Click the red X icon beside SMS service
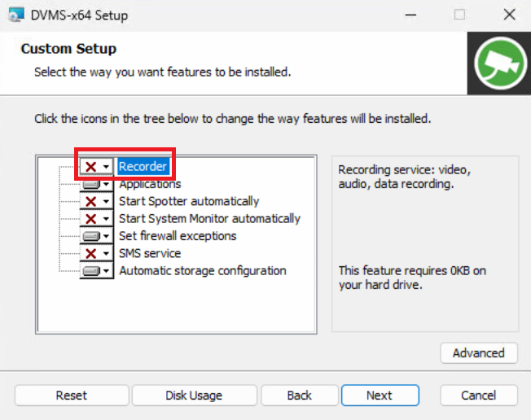This screenshot has height=420, width=531. [90, 253]
